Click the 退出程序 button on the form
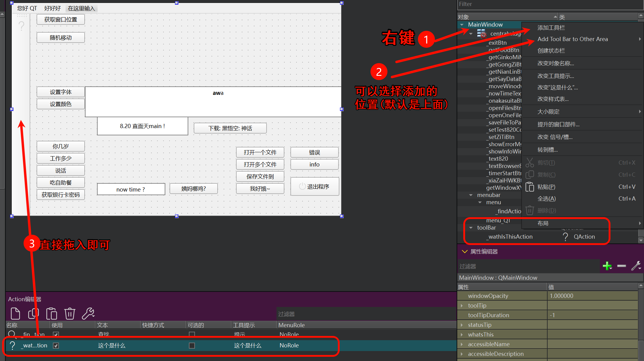The image size is (644, 361). tap(315, 186)
